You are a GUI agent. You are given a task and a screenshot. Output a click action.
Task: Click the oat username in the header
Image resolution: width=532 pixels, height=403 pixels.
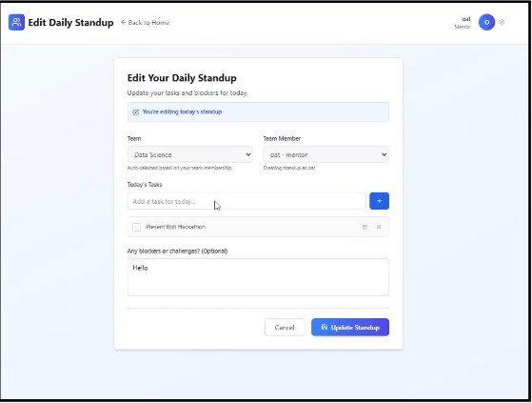click(466, 19)
